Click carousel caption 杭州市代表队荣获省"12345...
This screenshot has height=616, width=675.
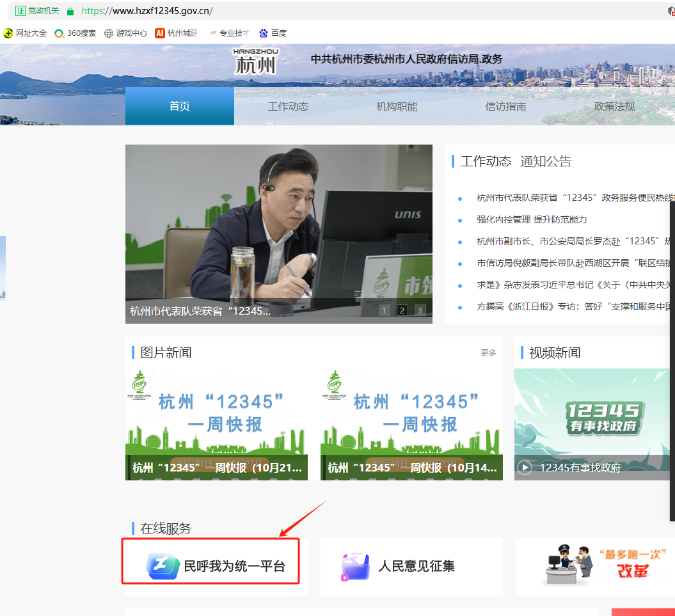[x=200, y=311]
